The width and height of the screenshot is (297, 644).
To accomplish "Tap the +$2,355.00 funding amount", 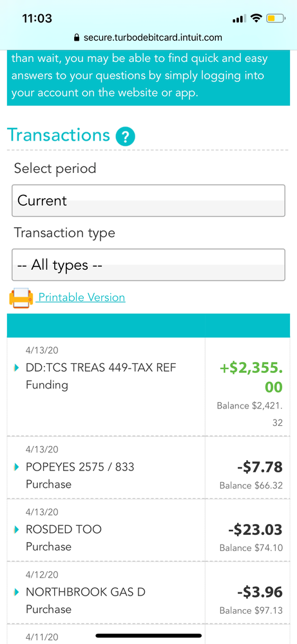I will 251,377.
